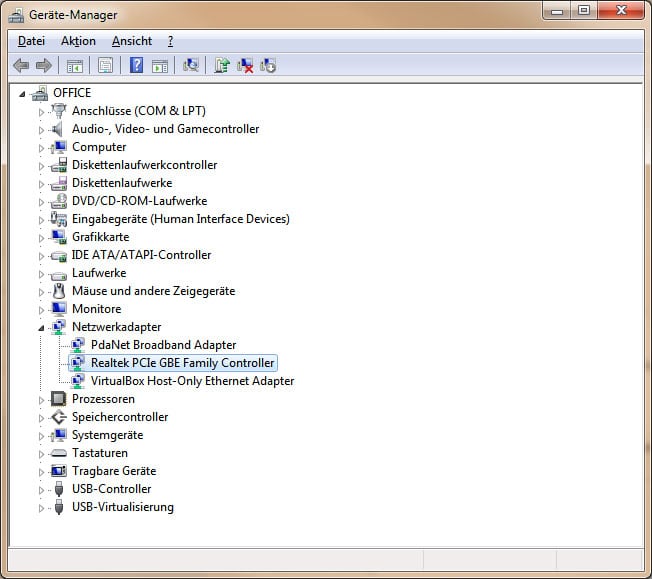Maximize the Geräte-Manager window

pos(584,11)
